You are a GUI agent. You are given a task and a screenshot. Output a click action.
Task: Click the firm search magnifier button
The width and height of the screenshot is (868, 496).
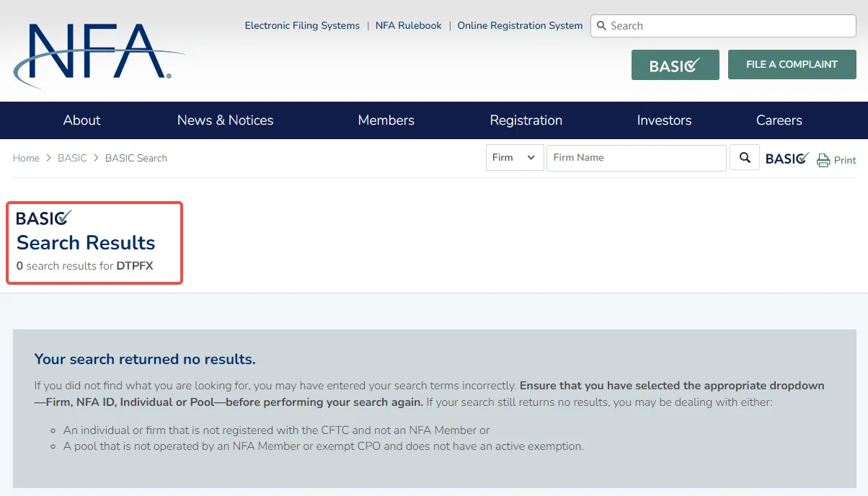745,158
